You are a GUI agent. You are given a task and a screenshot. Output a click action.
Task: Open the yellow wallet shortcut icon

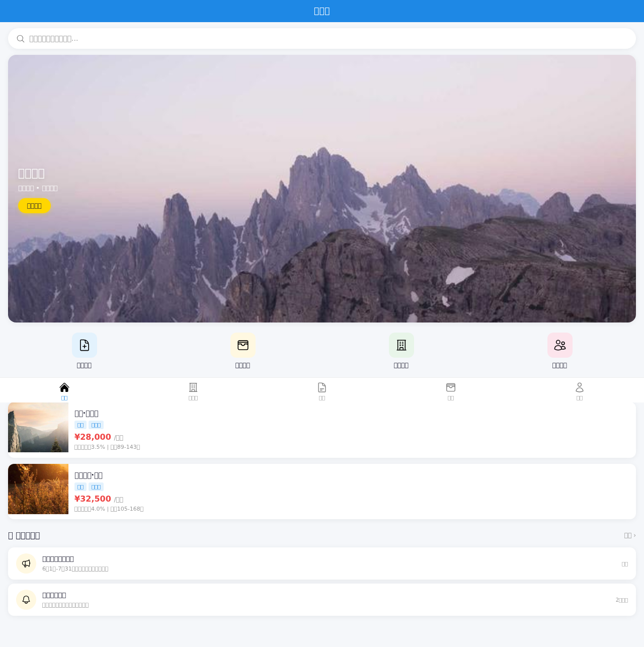point(243,345)
